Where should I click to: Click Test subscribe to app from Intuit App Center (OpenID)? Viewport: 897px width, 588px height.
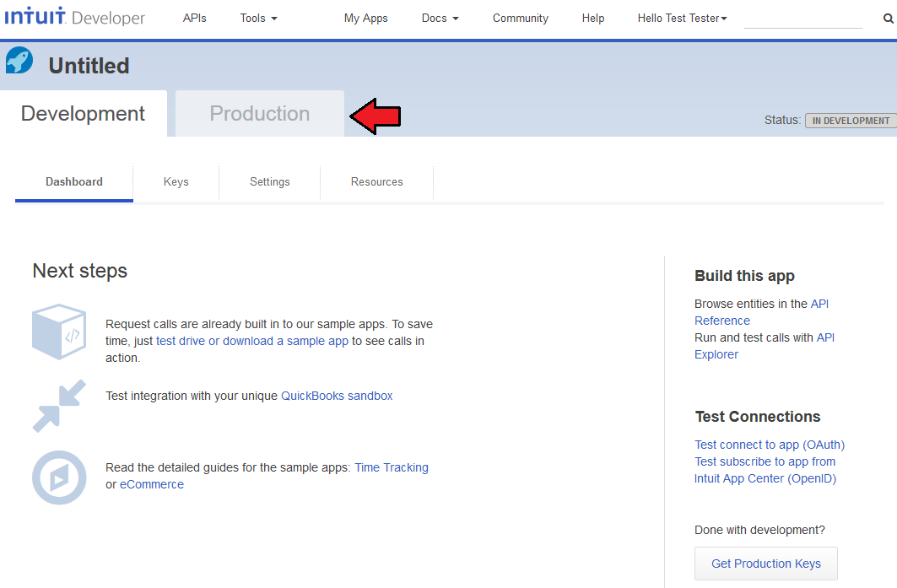pyautogui.click(x=765, y=470)
